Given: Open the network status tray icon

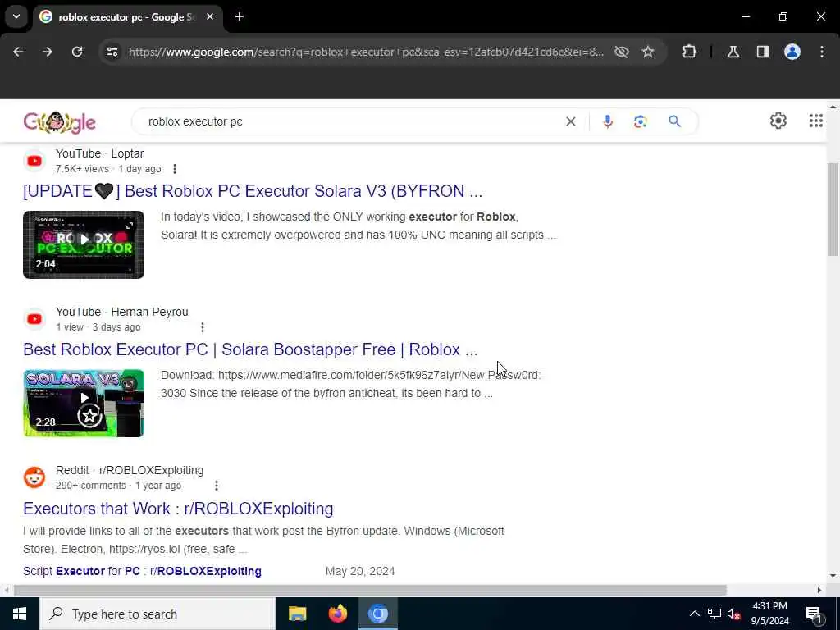Looking at the screenshot, I should 714,614.
